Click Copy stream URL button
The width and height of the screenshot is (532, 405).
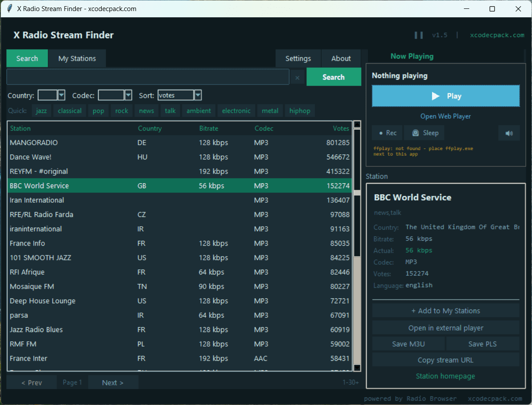click(x=446, y=360)
